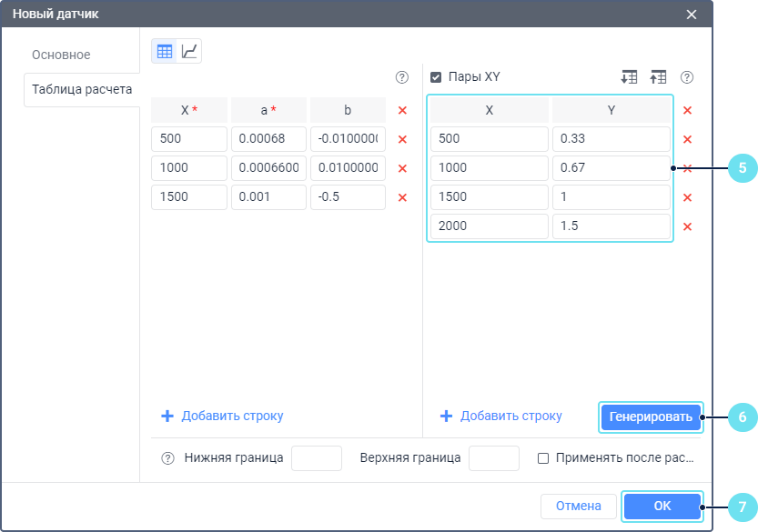This screenshot has width=758, height=532.
Task: Click the Отмена button
Action: click(x=578, y=506)
